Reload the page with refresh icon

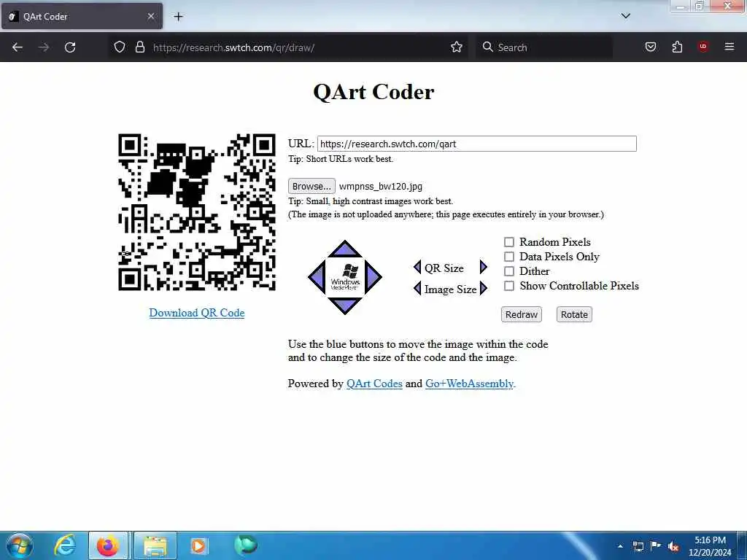pyautogui.click(x=70, y=47)
